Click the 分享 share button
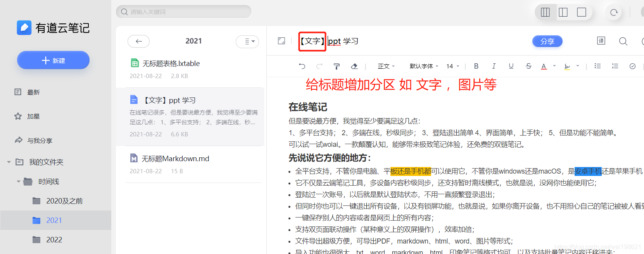Viewport: 644px width, 254px height. click(547, 41)
